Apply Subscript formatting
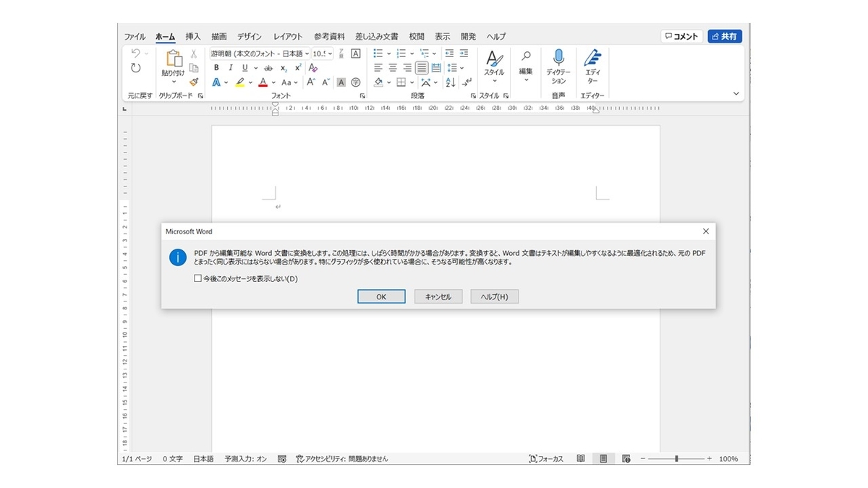Screen dimensions: 868x488 284,68
